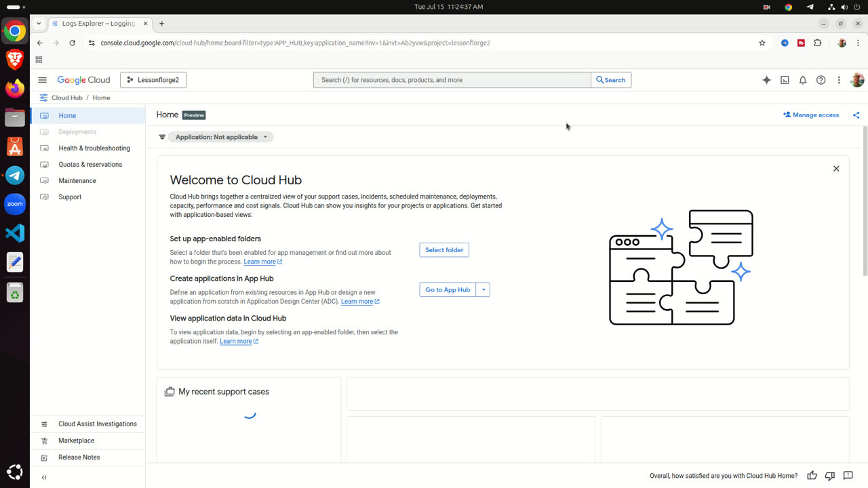Screen dimensions: 868x488
Task: Open the Chrome tab search dropdown arrow
Action: 39,23
